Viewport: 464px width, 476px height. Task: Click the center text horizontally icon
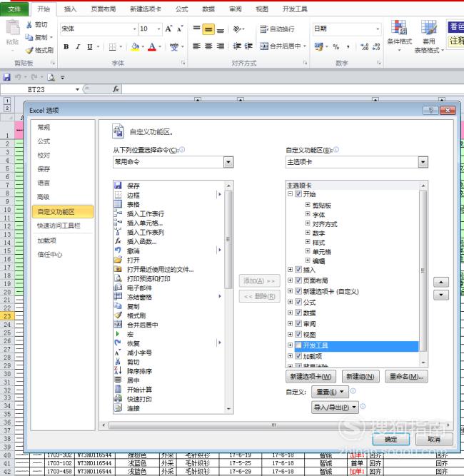208,46
